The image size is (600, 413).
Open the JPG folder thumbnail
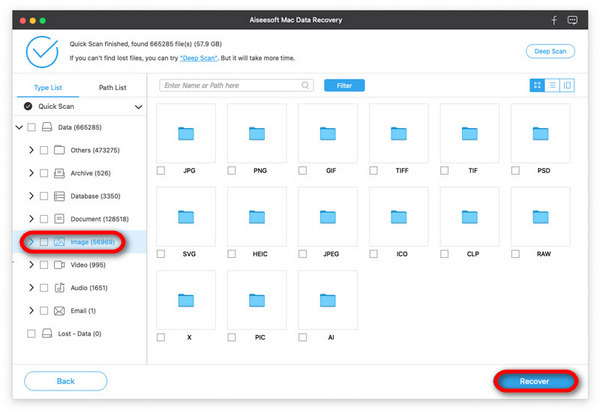point(186,133)
